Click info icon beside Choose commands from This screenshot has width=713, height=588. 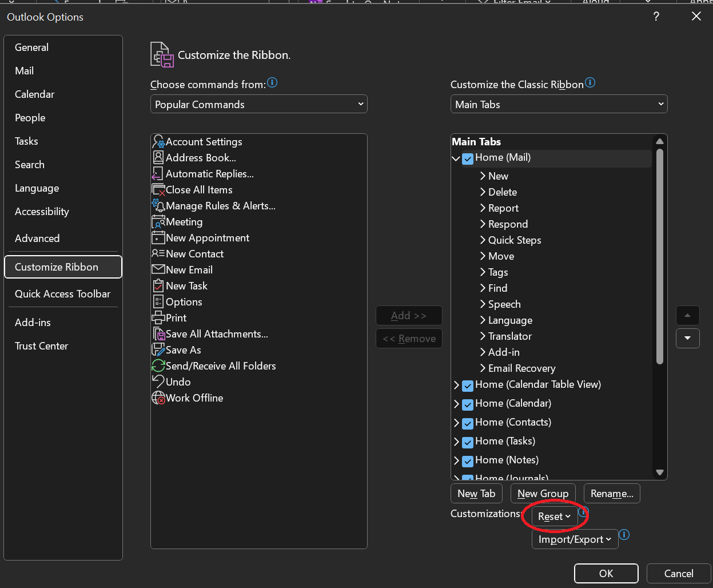click(273, 82)
